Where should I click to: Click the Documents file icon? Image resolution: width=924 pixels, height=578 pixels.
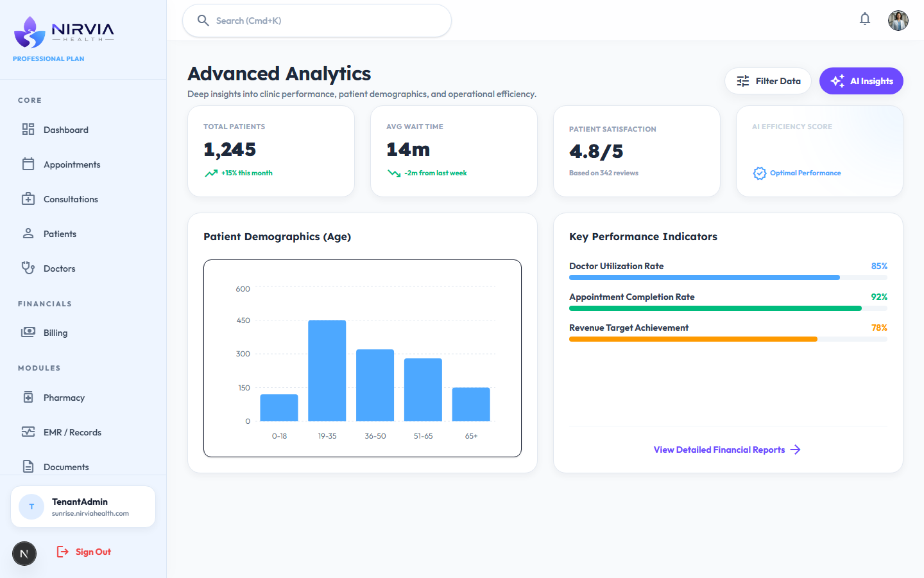(x=28, y=466)
